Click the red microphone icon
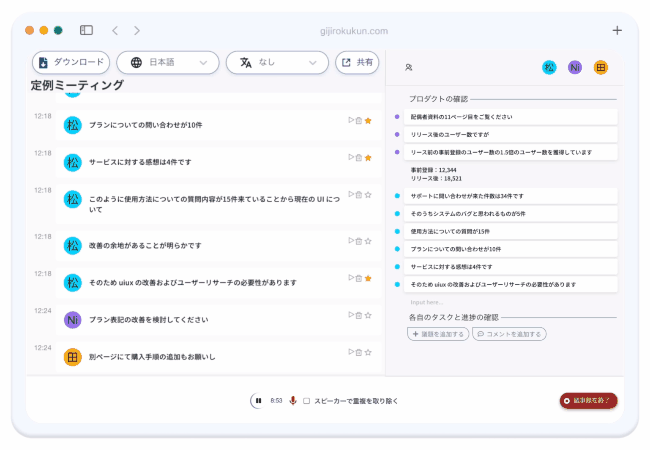The height and width of the screenshot is (450, 650). point(293,401)
